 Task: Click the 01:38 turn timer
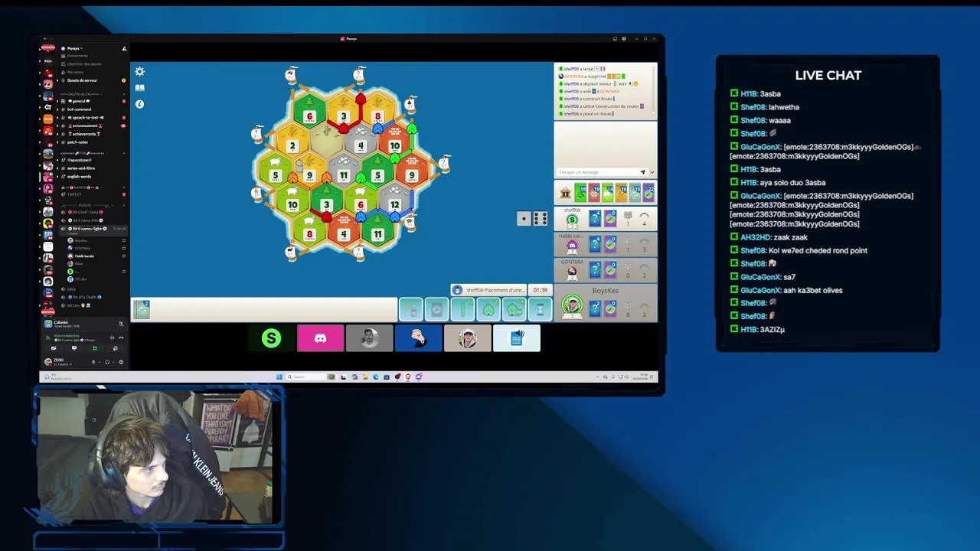541,290
